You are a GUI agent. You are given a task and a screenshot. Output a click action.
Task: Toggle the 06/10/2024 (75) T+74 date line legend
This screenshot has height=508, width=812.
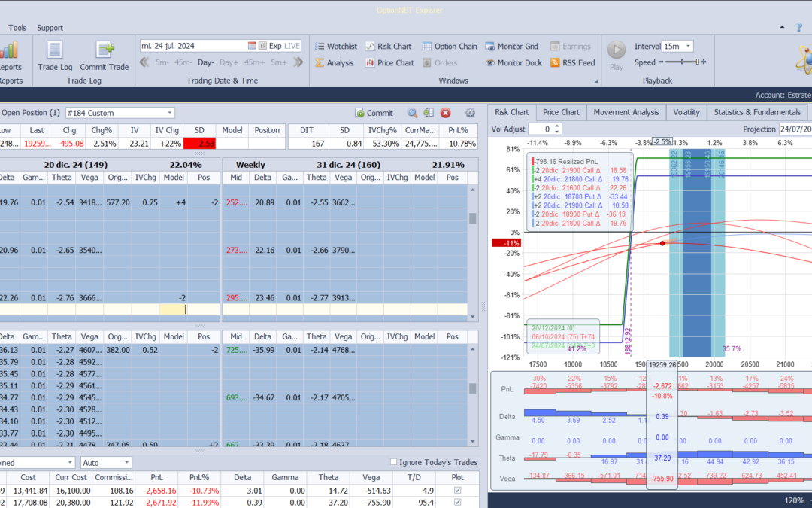pyautogui.click(x=563, y=337)
